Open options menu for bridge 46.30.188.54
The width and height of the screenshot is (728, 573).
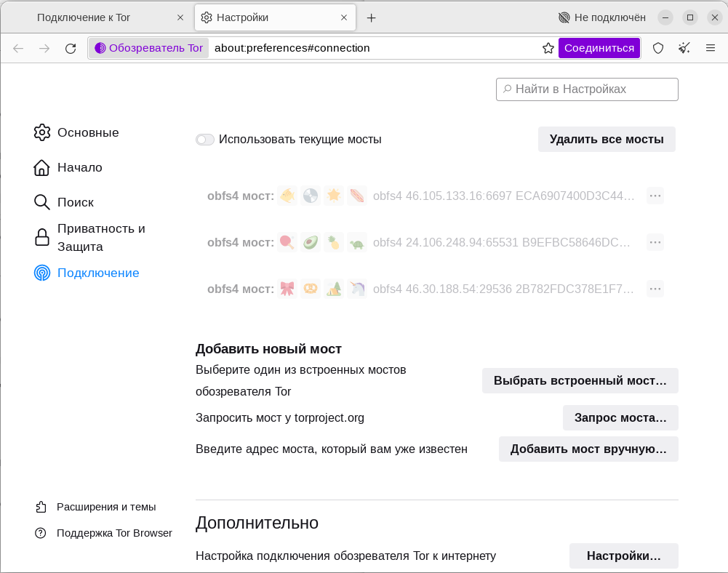click(655, 289)
